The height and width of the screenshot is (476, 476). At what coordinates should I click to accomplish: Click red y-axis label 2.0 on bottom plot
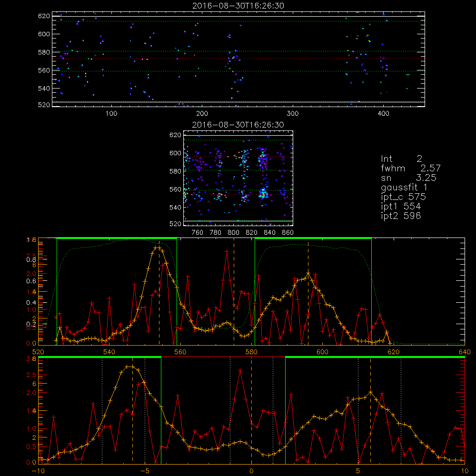[x=31, y=393]
